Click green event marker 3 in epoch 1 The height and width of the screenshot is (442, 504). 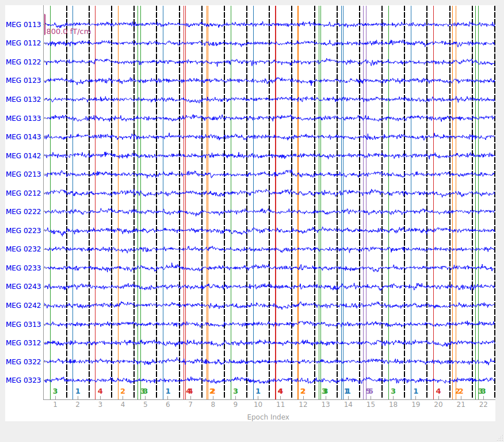(55, 391)
